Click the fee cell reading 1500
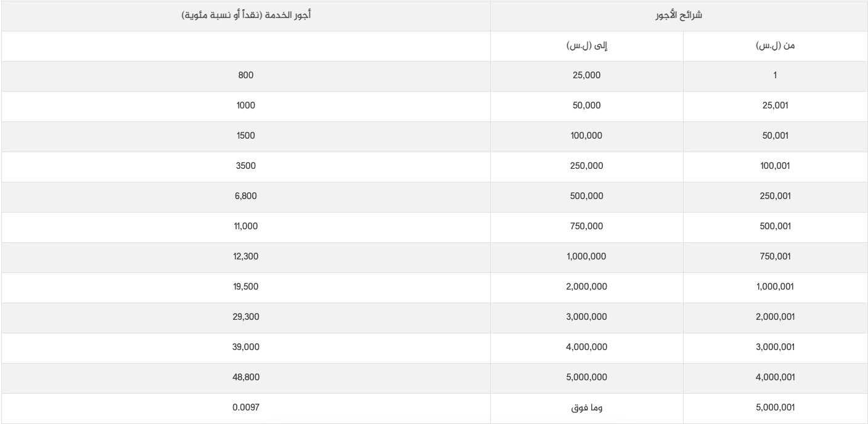The image size is (868, 424). click(x=245, y=136)
